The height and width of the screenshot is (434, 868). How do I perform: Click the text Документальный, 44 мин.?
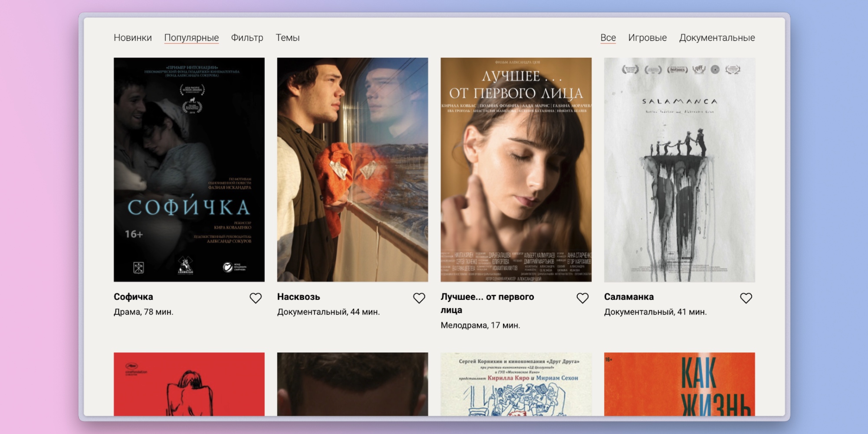[329, 312]
